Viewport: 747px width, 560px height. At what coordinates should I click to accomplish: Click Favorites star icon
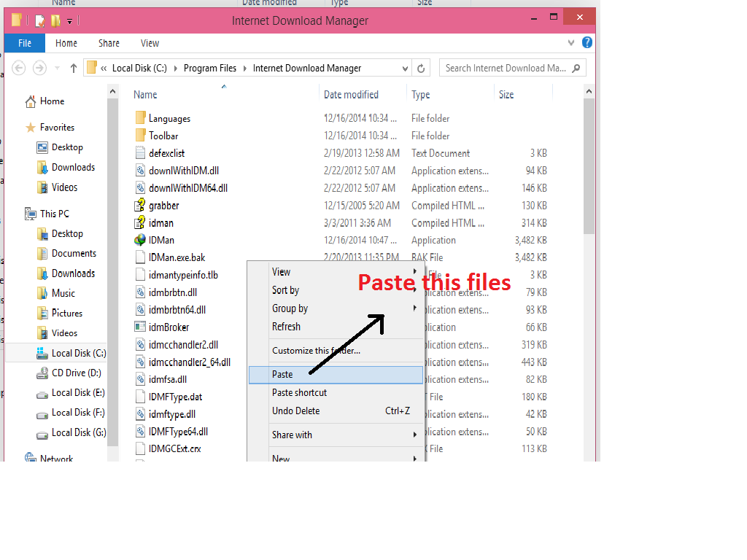coord(31,127)
